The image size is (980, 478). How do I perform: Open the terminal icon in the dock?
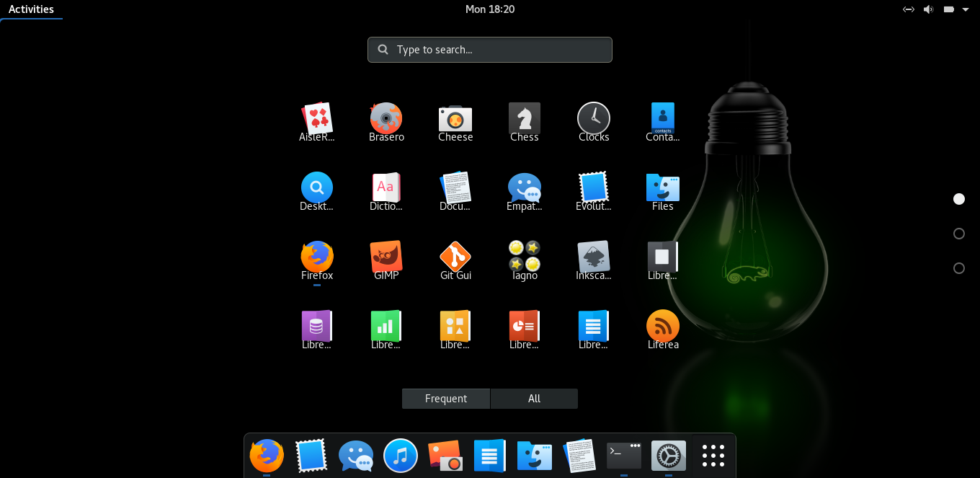pos(623,456)
